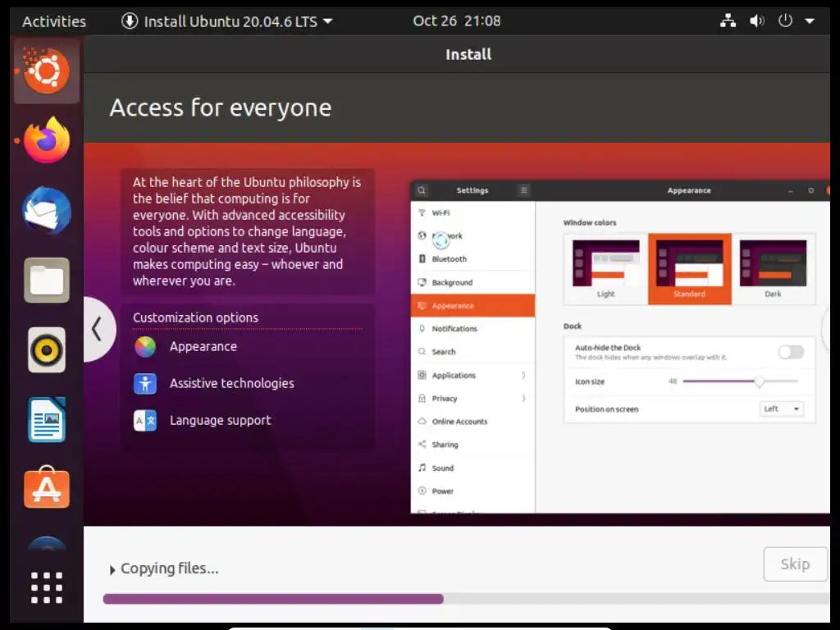Select Background in Settings sidebar
The width and height of the screenshot is (840, 630).
click(473, 282)
